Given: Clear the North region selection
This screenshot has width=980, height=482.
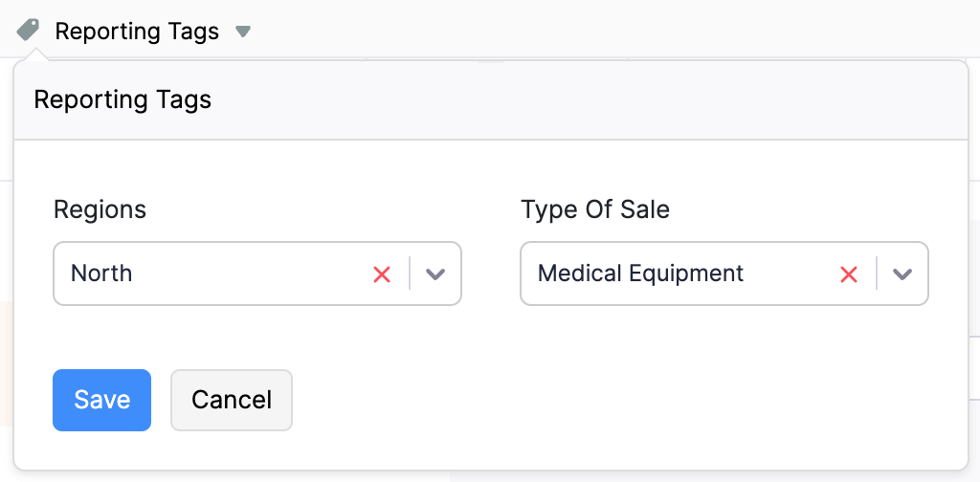Looking at the screenshot, I should point(382,274).
